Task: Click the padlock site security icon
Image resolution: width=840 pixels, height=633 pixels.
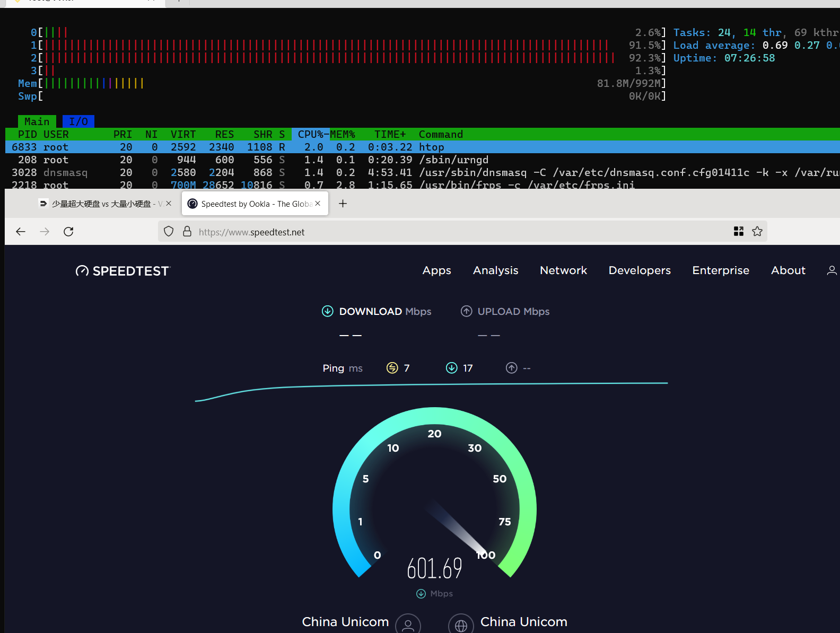Action: (187, 232)
